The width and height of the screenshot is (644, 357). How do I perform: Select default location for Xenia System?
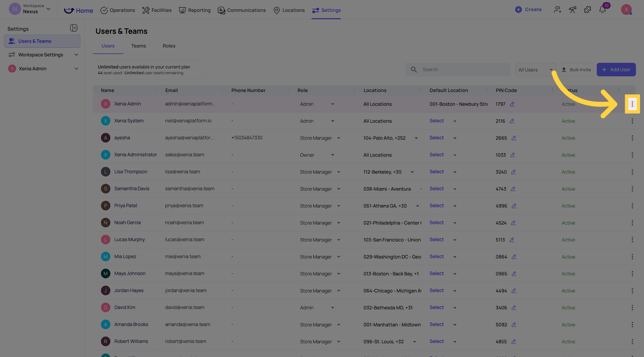(436, 121)
